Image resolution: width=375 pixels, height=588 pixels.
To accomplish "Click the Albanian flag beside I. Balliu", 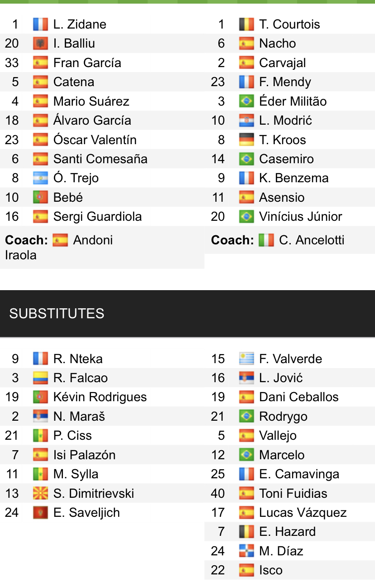I will tap(40, 44).
